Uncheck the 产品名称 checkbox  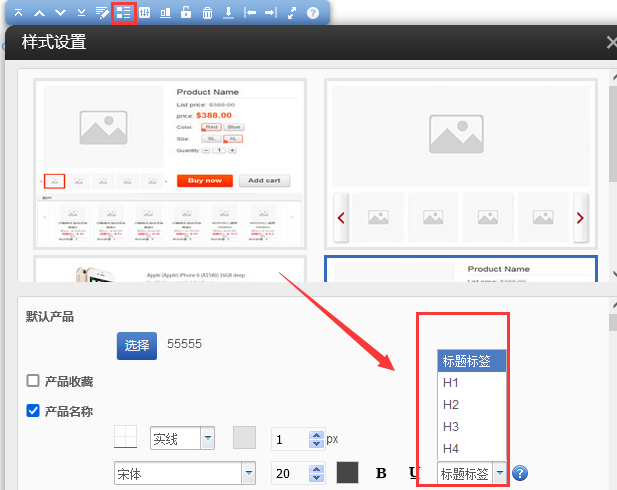pyautogui.click(x=33, y=410)
